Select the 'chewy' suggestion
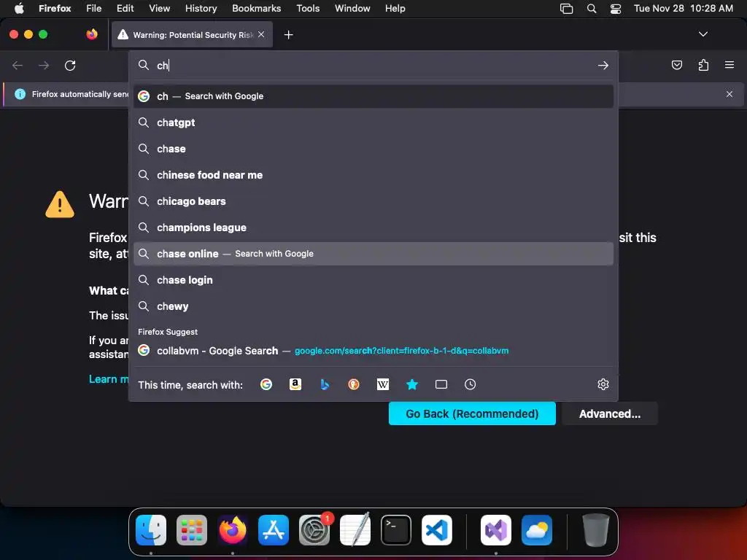This screenshot has width=747, height=560. [x=373, y=306]
